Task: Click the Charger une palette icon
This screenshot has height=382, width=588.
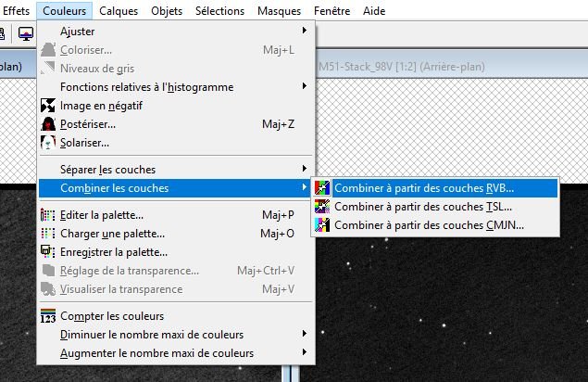Action: pyautogui.click(x=48, y=234)
